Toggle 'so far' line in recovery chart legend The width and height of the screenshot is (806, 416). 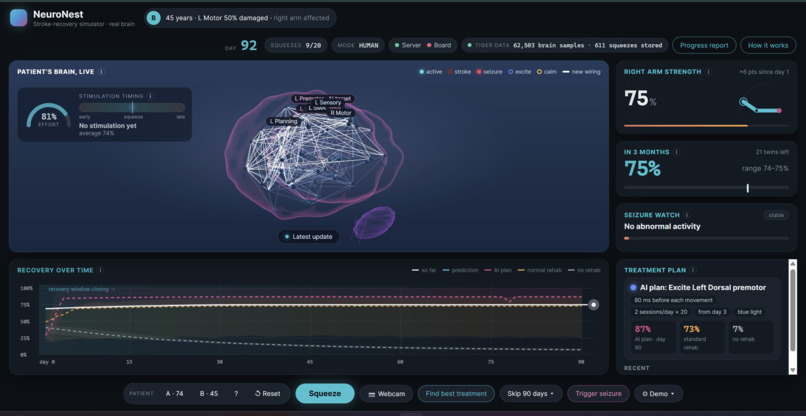click(425, 270)
